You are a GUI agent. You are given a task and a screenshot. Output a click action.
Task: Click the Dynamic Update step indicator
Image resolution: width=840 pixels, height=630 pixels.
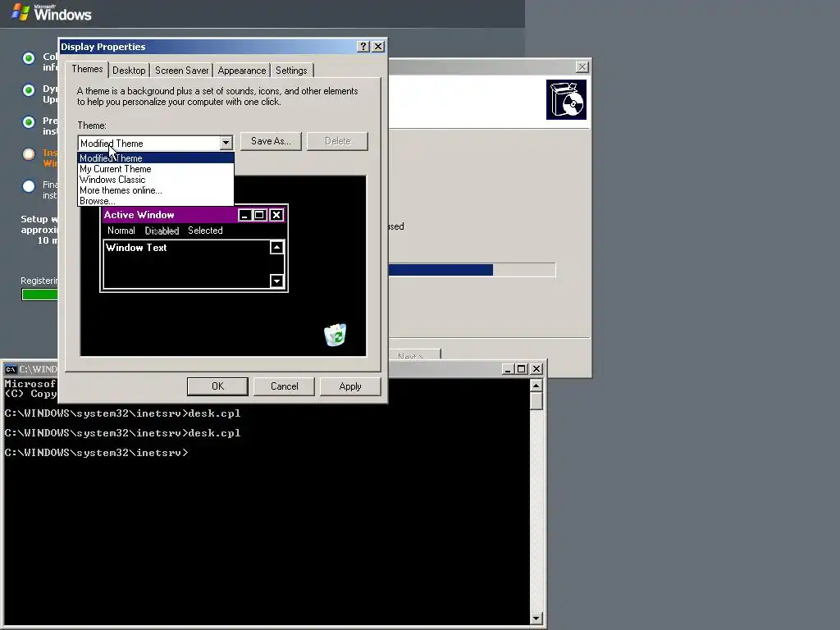[29, 90]
